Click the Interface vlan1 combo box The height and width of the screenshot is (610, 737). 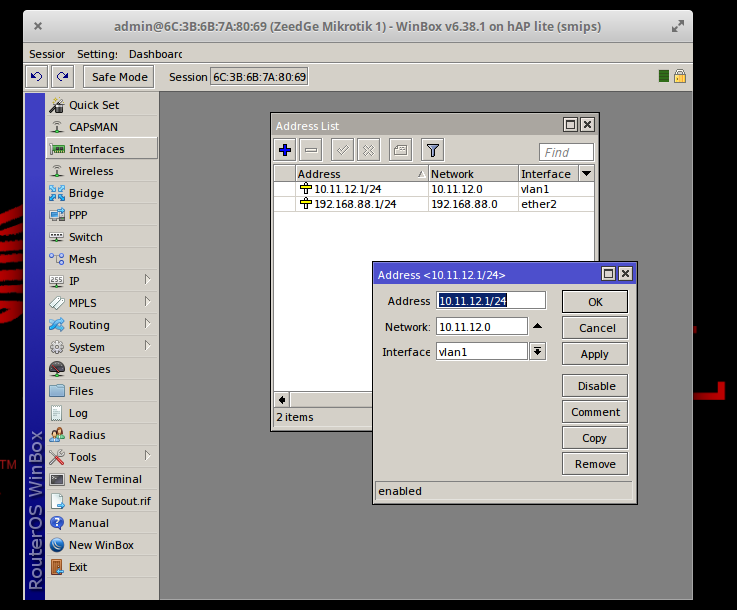pyautogui.click(x=482, y=352)
